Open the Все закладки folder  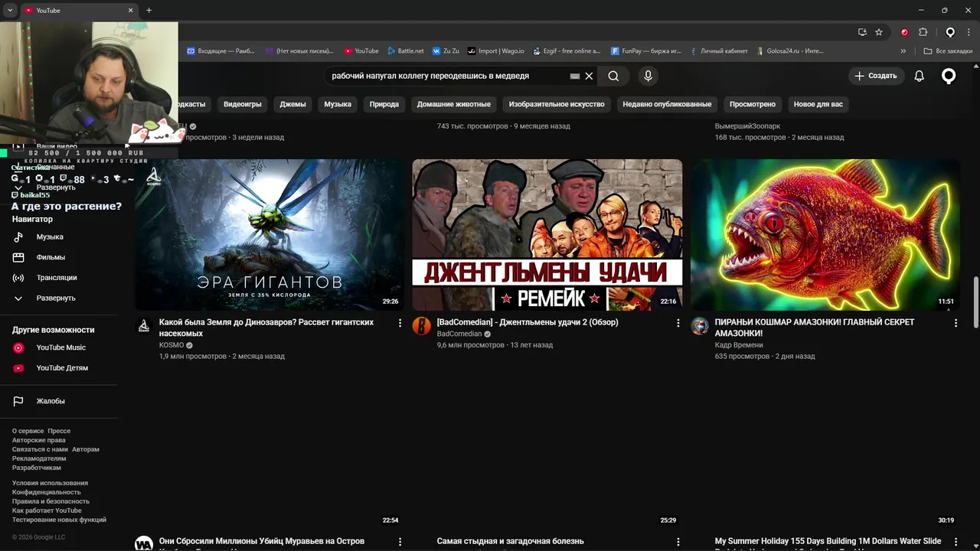click(x=948, y=51)
